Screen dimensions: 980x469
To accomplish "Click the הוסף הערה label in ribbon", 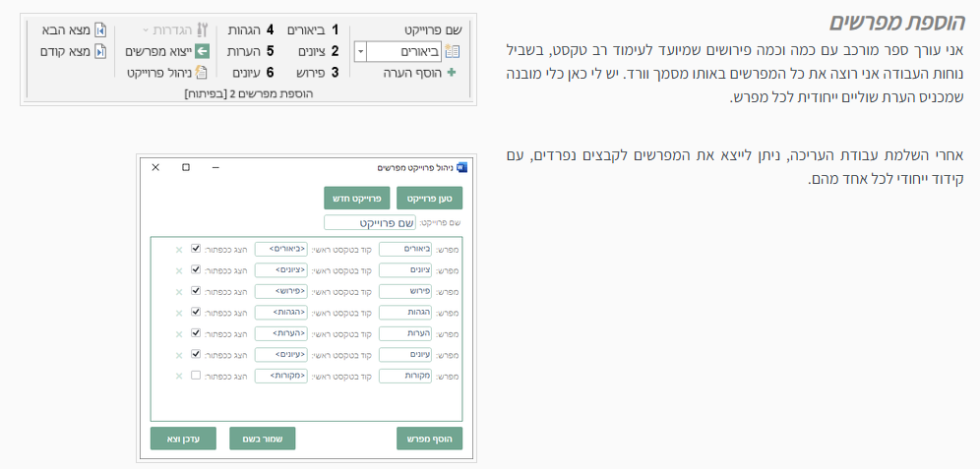I will point(412,73).
